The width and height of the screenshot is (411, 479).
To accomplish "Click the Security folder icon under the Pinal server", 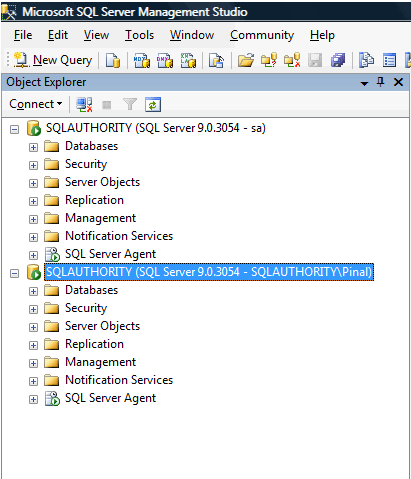I will [x=52, y=308].
